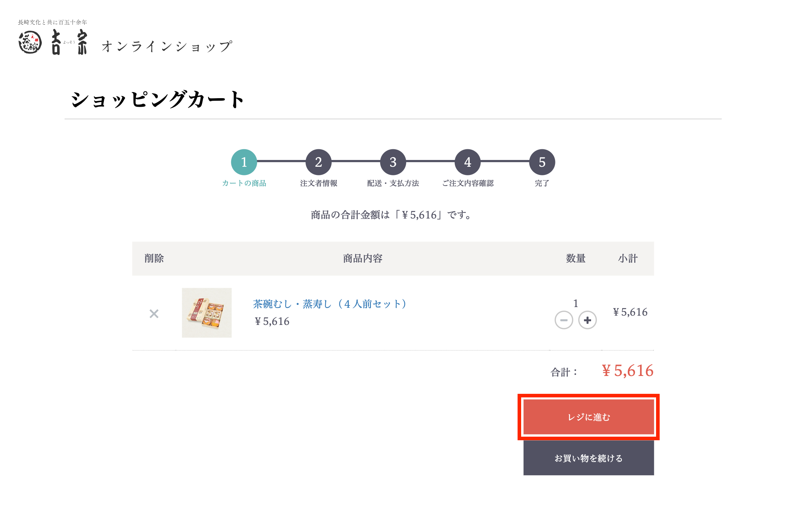Click the X icon to delete the cart item

tap(154, 314)
